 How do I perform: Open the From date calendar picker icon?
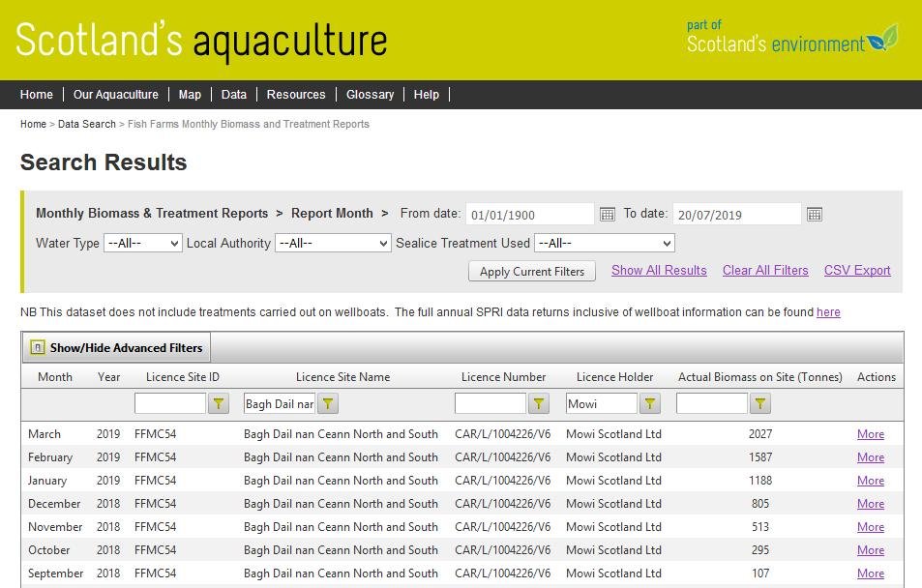click(608, 214)
